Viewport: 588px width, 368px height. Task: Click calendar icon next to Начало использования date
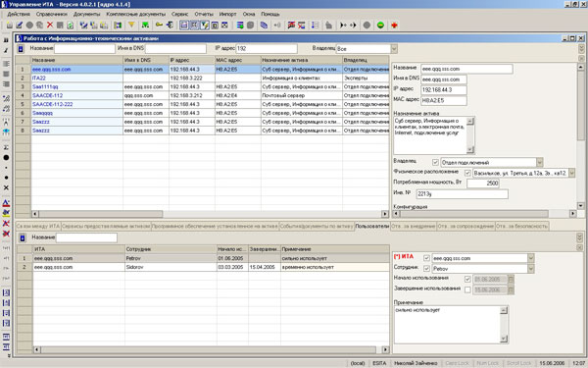point(511,280)
